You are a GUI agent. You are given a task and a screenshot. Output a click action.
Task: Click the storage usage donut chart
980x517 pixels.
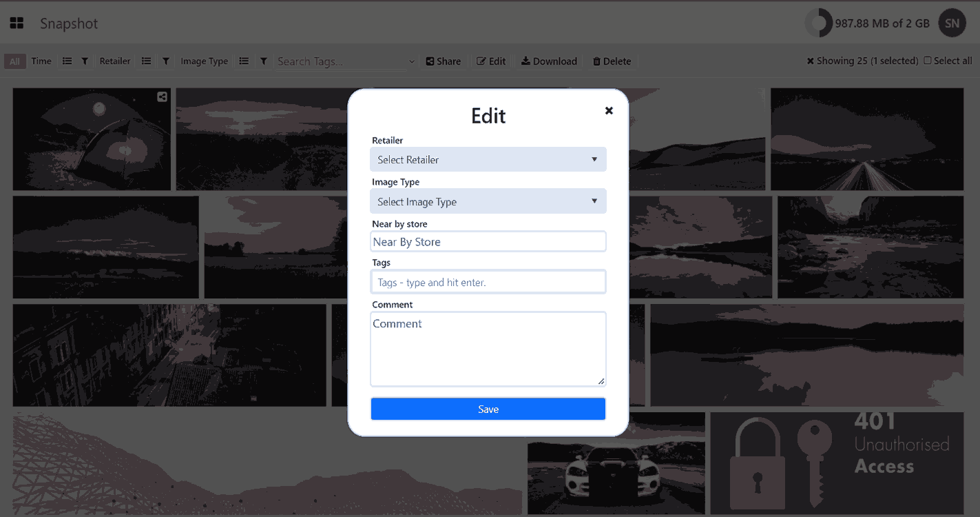pos(819,23)
